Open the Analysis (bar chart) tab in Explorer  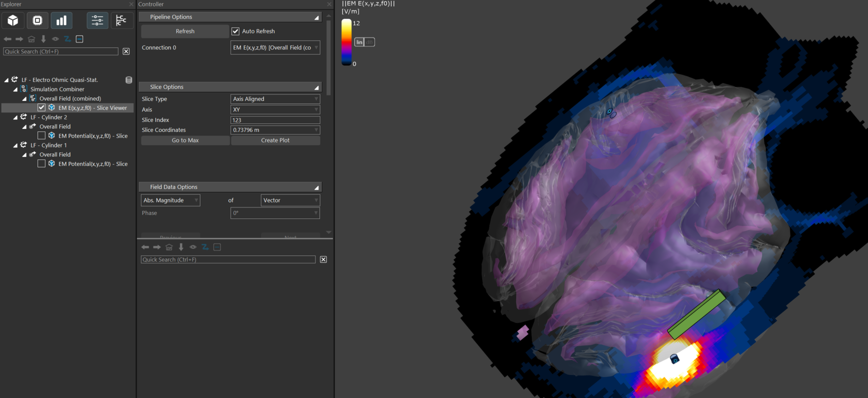point(61,20)
